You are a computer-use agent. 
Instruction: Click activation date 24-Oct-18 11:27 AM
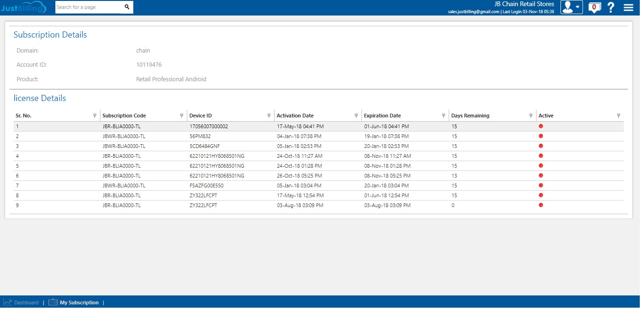point(299,156)
